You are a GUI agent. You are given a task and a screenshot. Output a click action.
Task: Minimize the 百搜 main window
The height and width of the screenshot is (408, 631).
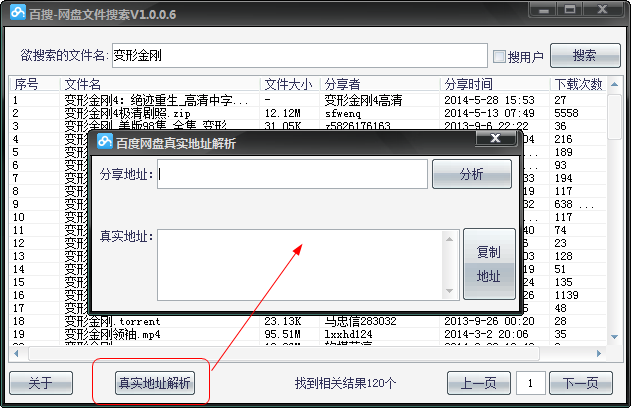click(544, 10)
